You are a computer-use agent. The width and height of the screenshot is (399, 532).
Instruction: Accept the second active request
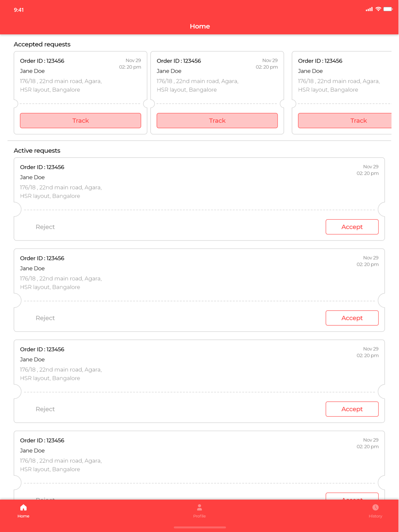coord(352,318)
